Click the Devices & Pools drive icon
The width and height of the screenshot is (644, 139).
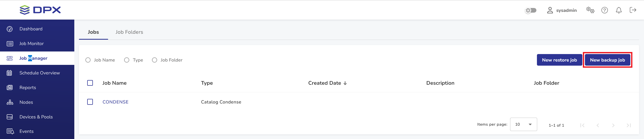[x=10, y=117]
